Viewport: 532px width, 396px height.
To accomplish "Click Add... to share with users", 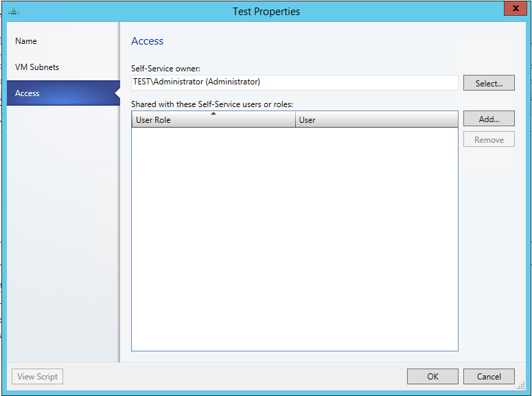I will point(489,119).
